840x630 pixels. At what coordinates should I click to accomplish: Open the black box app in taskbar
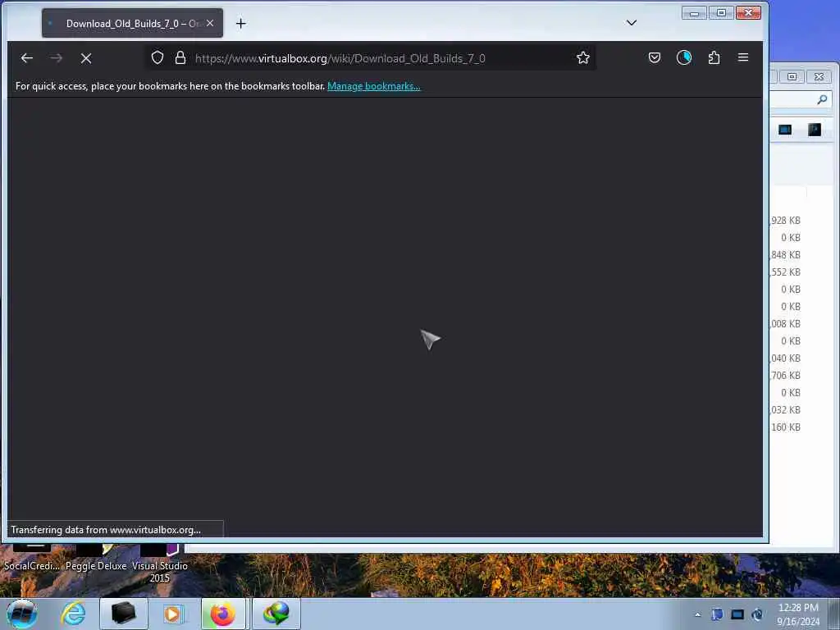coord(123,614)
